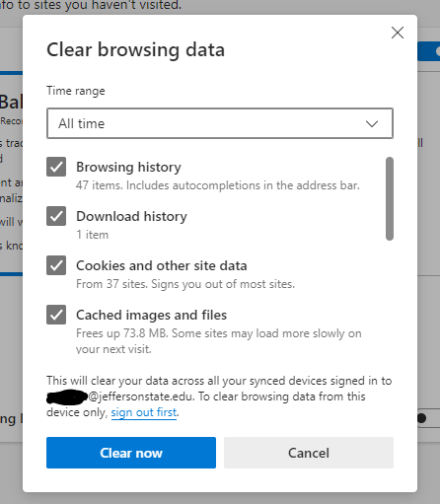Click the 47 items browsing history description

218,185
